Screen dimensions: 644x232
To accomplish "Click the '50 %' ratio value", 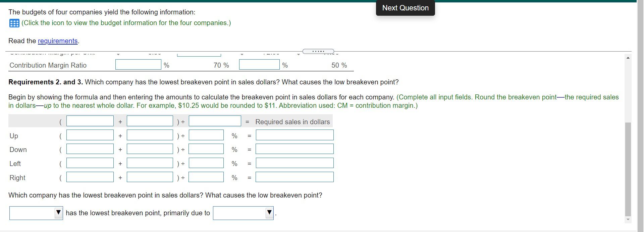I will [x=339, y=65].
